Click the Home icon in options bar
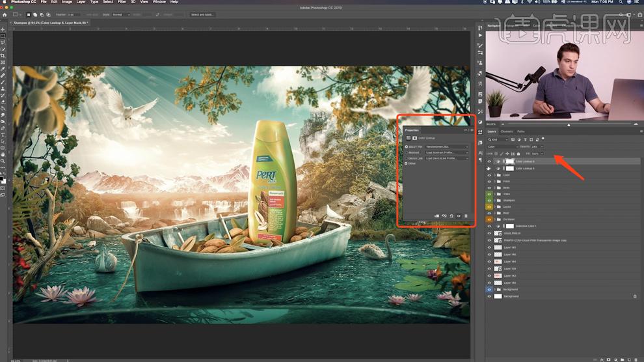644x362 pixels. point(5,14)
